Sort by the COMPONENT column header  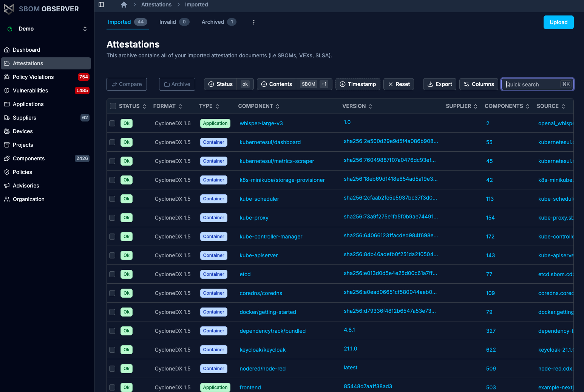click(x=259, y=106)
